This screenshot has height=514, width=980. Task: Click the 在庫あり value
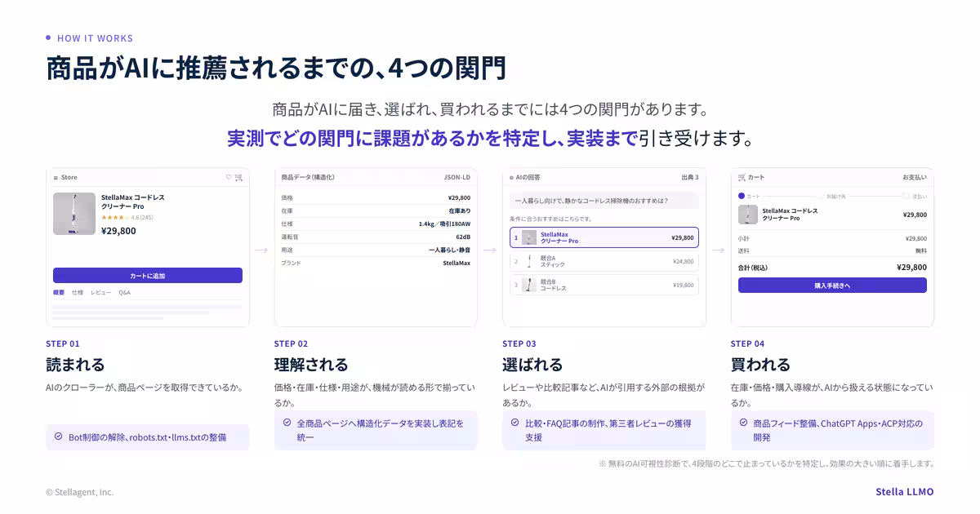[460, 210]
